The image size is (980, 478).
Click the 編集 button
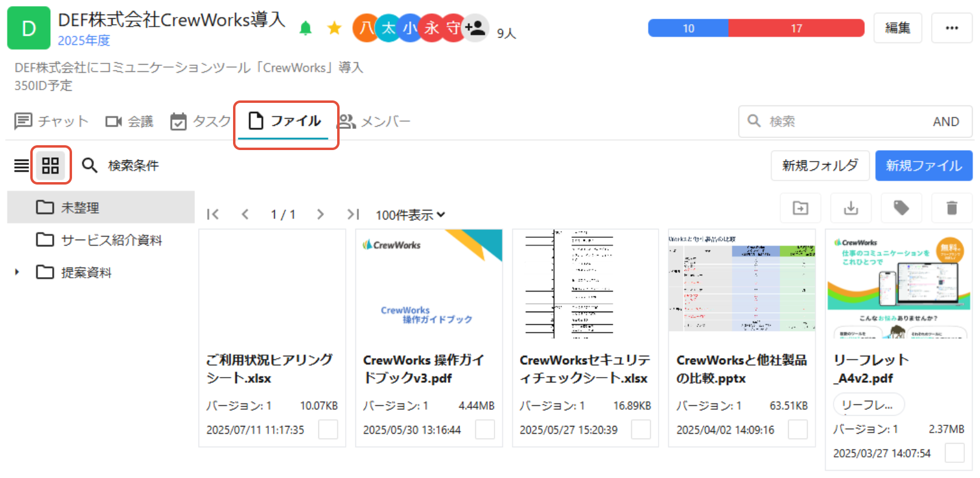click(898, 28)
